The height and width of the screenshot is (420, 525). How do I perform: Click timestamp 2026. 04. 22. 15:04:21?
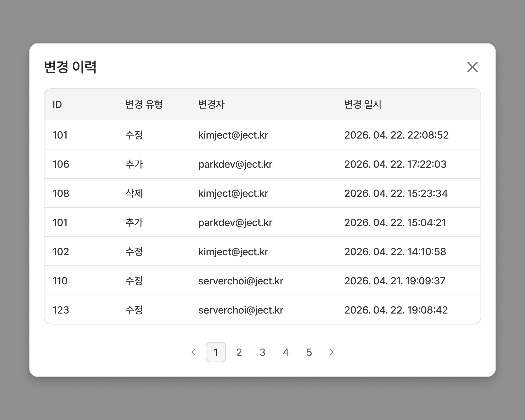(395, 223)
